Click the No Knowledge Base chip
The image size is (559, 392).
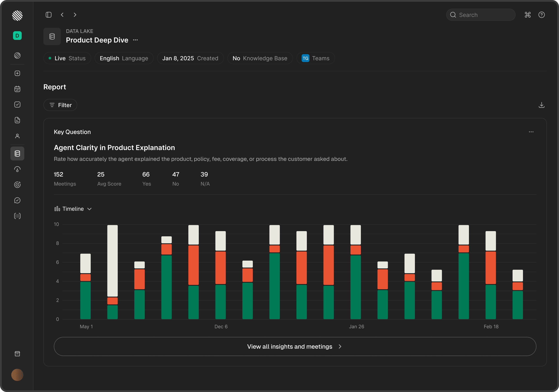[260, 58]
